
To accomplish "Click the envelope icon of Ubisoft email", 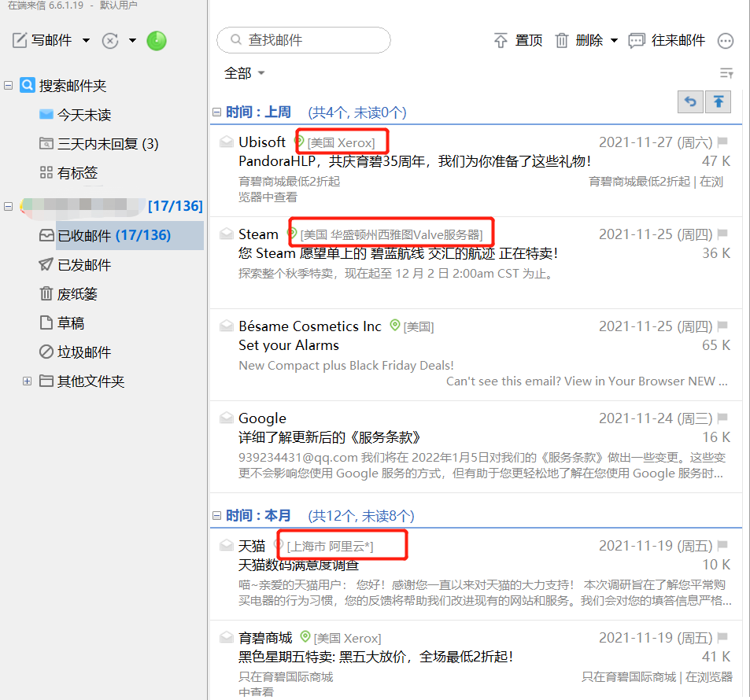I will (226, 142).
